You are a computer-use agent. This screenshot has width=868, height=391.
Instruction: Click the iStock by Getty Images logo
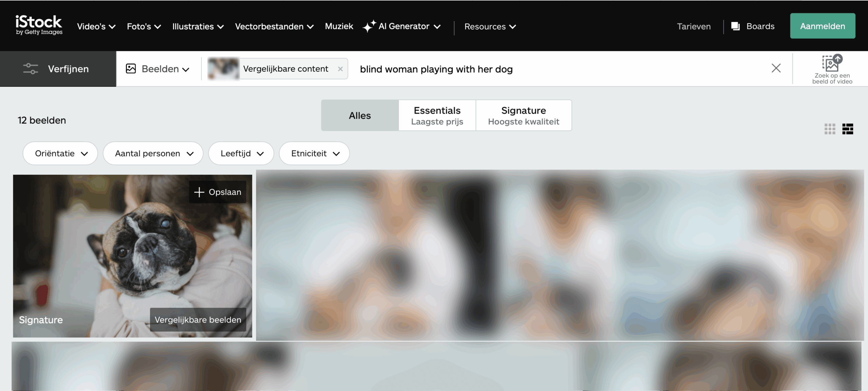coord(39,25)
